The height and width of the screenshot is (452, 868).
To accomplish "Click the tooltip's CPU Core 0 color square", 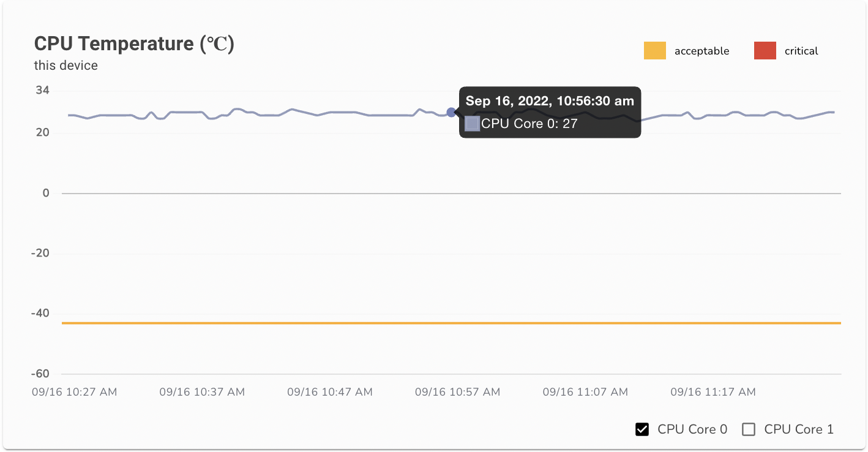I will 473,124.
